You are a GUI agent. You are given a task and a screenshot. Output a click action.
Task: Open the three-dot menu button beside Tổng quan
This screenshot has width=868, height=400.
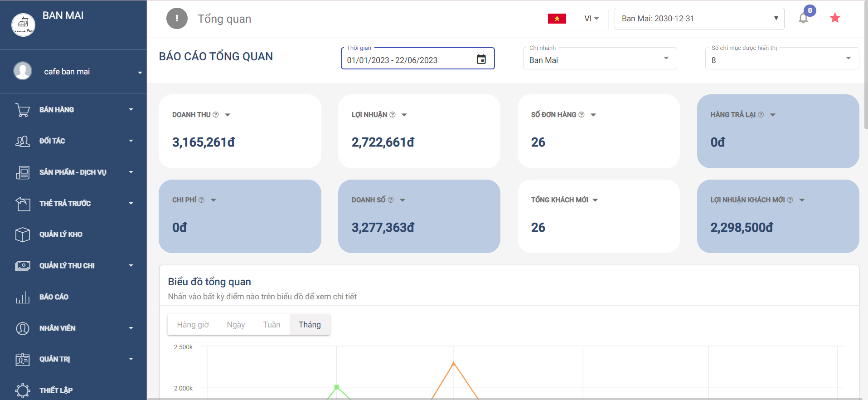click(x=177, y=19)
